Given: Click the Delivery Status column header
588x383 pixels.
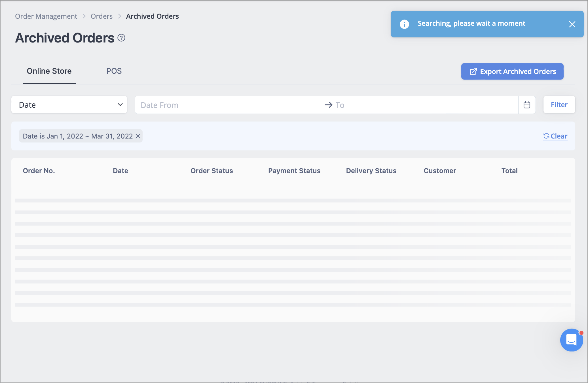Looking at the screenshot, I should click(371, 171).
